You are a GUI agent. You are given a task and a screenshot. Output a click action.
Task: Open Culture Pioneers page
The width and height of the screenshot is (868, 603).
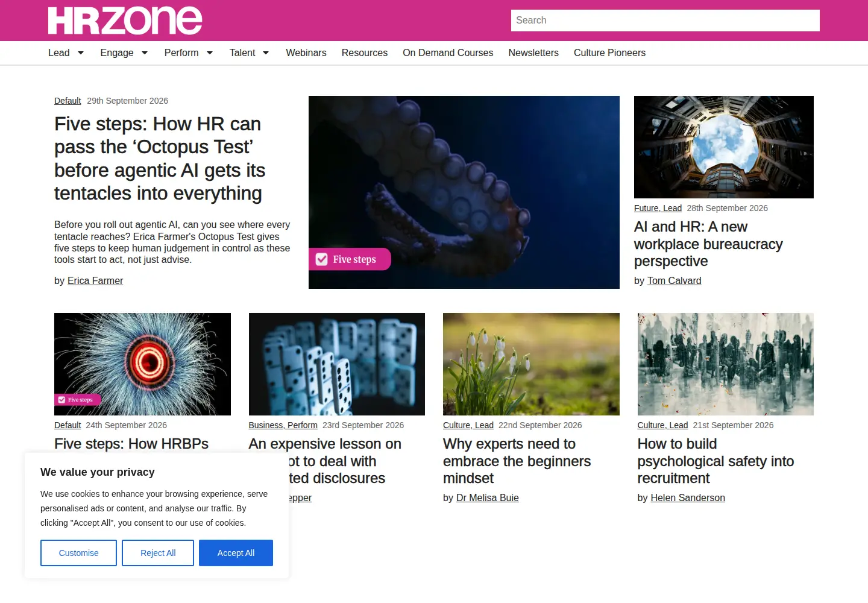coord(609,53)
